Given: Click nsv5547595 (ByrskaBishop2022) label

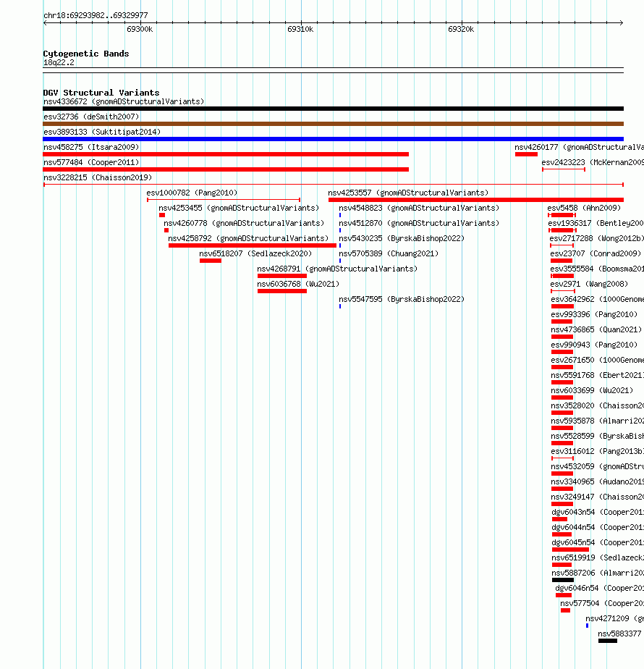Looking at the screenshot, I should [x=402, y=300].
